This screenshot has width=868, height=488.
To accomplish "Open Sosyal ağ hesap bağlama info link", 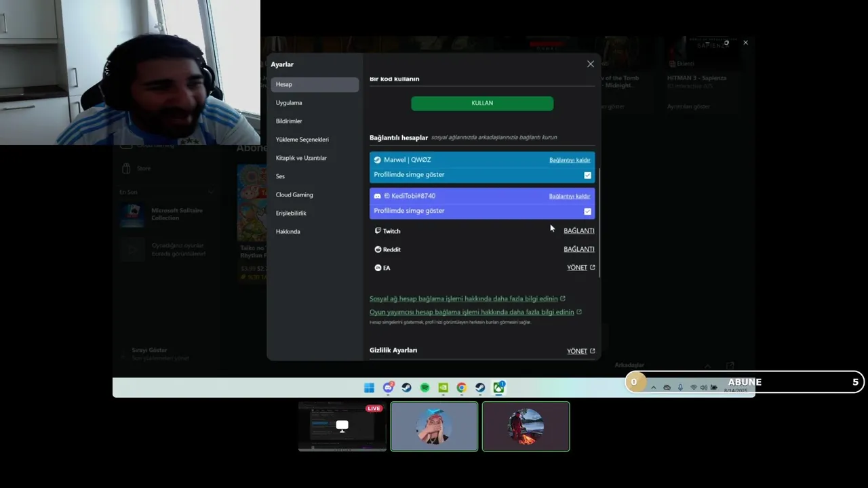I will pos(464,299).
